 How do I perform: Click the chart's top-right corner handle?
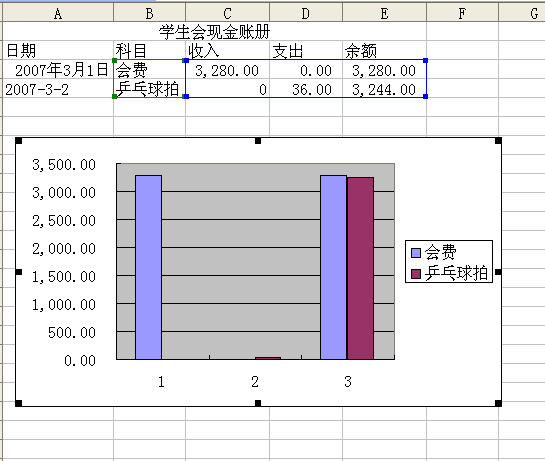[x=498, y=140]
